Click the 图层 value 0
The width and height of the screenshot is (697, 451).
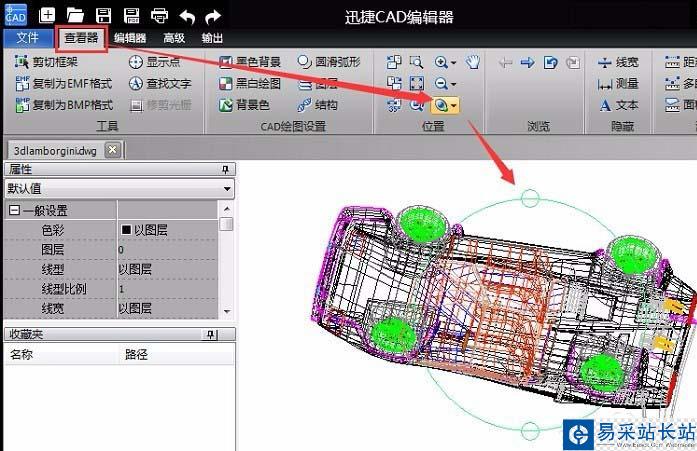coord(167,249)
